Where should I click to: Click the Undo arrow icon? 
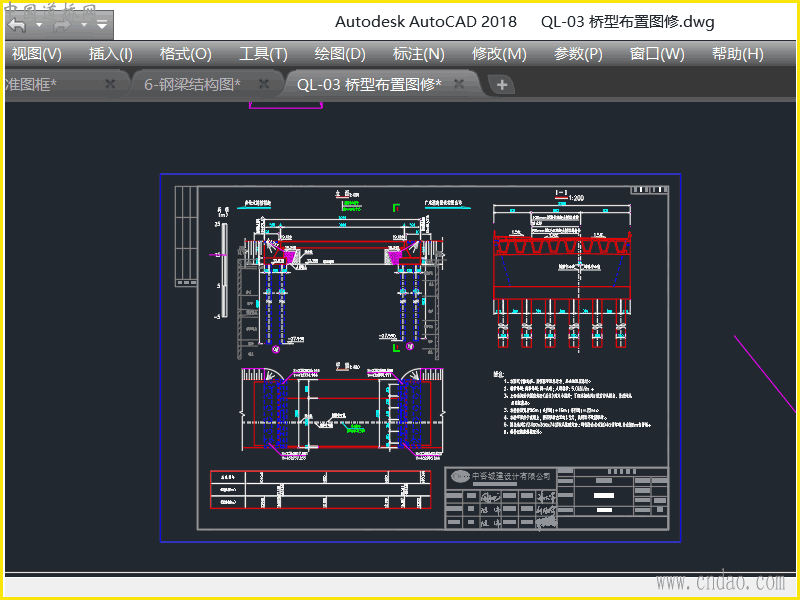(17, 24)
